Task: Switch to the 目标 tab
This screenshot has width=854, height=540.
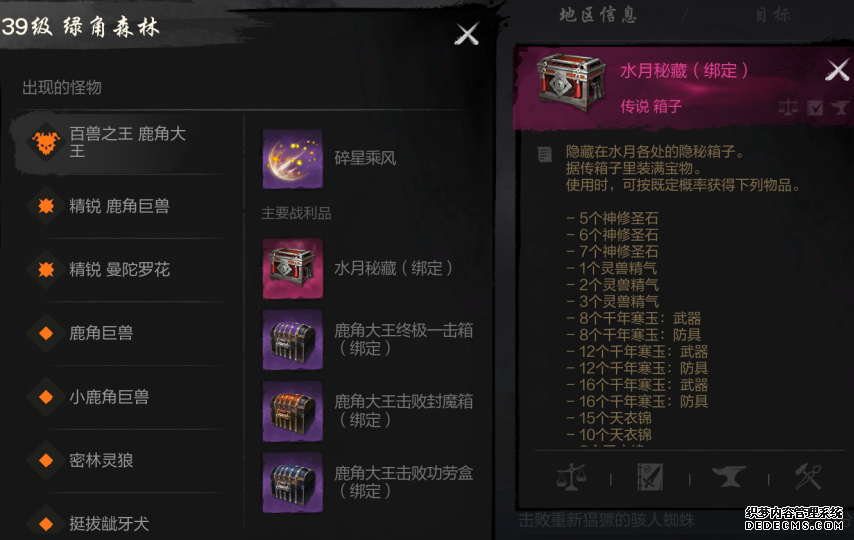Action: click(x=773, y=15)
